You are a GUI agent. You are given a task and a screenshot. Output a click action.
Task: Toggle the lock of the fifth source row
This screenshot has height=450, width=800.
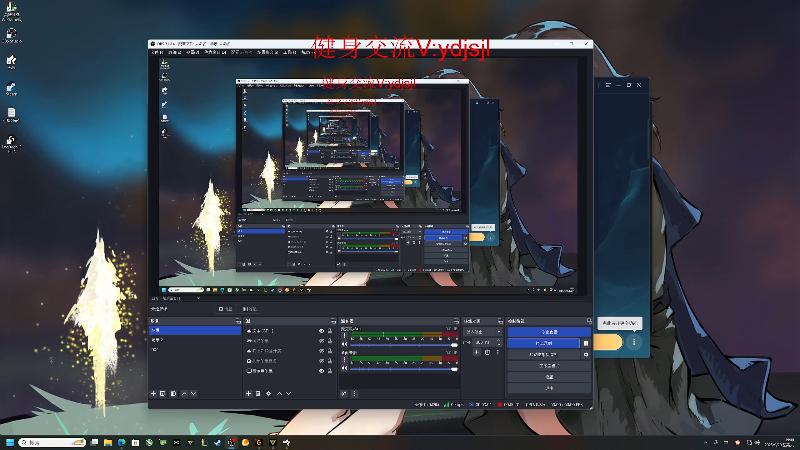tap(330, 371)
